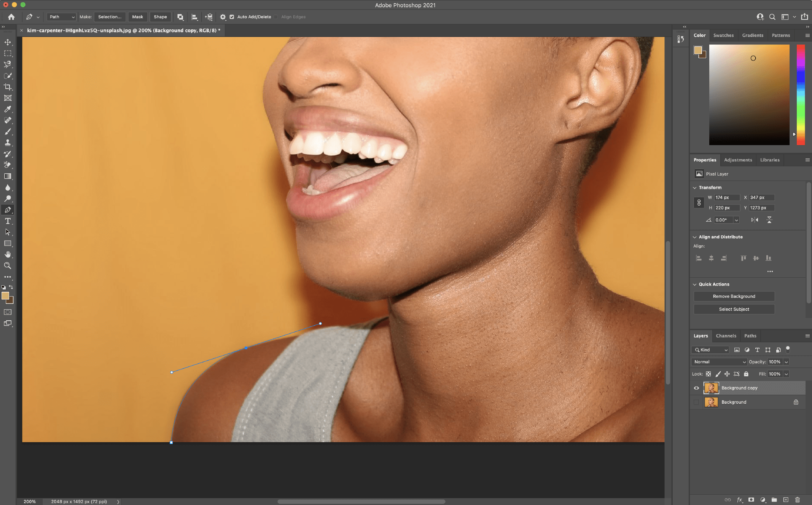Click the Type tool
812x505 pixels.
tap(8, 221)
